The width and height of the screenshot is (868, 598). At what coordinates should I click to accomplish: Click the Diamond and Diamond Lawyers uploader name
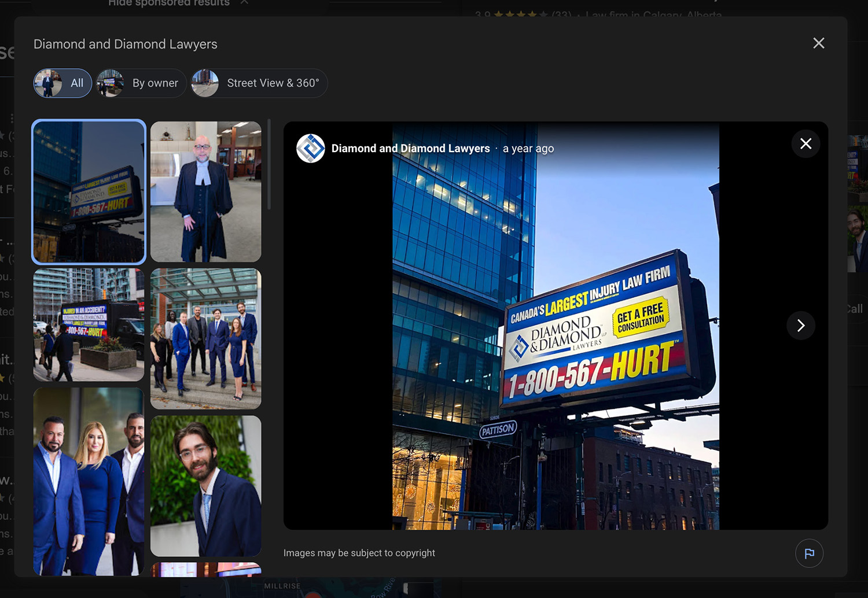tap(410, 149)
